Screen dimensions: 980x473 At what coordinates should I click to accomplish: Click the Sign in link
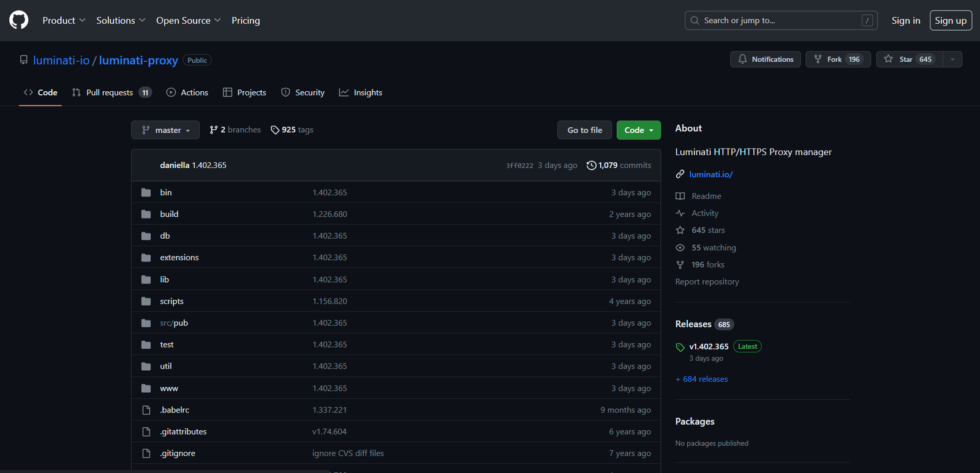tap(906, 20)
